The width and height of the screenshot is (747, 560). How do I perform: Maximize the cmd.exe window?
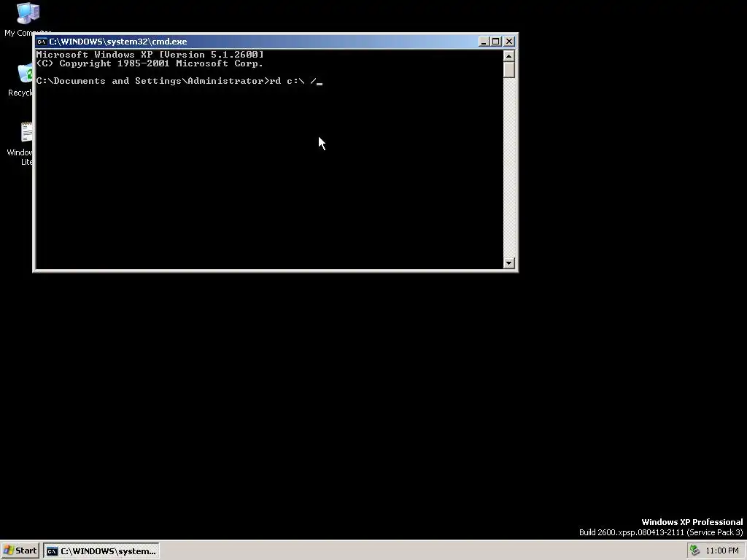pyautogui.click(x=495, y=42)
